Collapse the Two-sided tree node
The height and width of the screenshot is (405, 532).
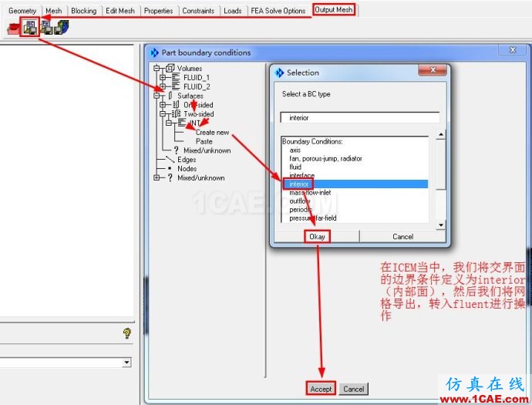(x=163, y=113)
